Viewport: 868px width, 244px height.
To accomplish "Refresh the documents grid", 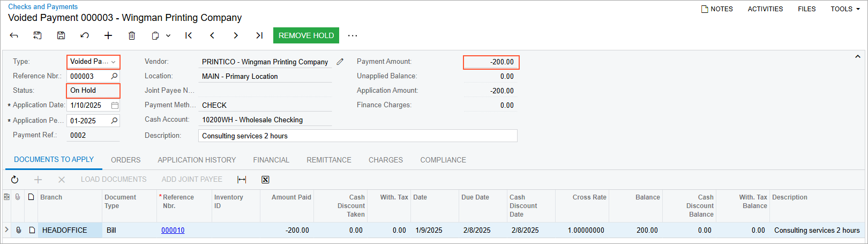I will pyautogui.click(x=15, y=180).
